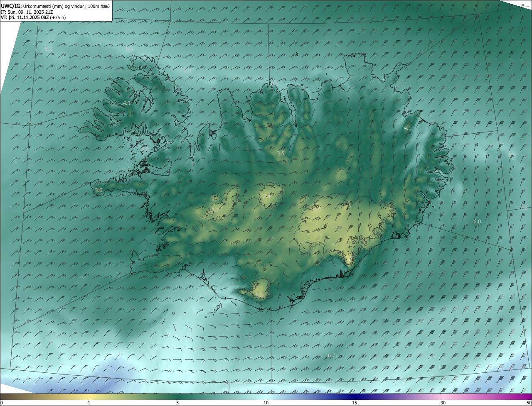Click the 10 tick on the color scale

click(x=266, y=403)
